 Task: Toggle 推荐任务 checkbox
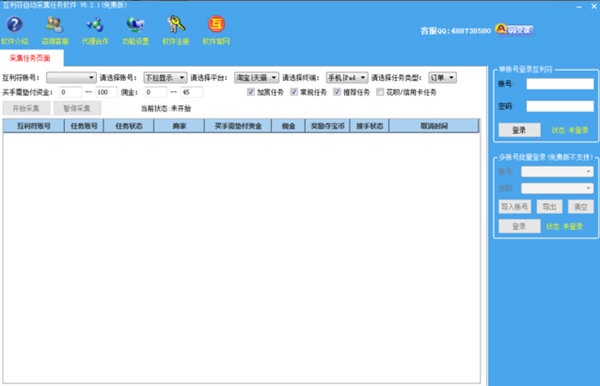point(337,92)
